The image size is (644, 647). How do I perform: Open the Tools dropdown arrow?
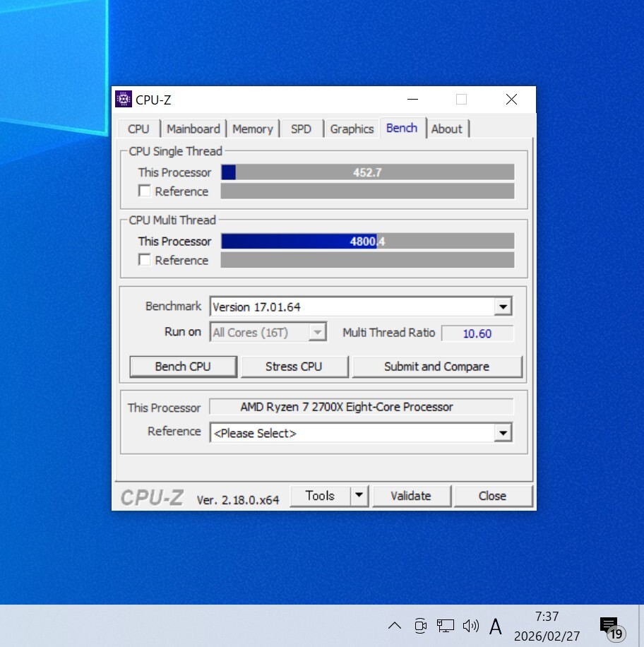[x=359, y=495]
